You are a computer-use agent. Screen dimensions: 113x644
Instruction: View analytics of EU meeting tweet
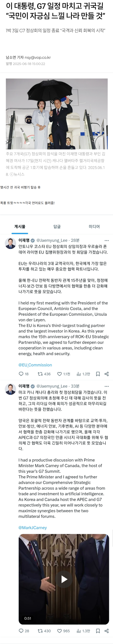79,374
